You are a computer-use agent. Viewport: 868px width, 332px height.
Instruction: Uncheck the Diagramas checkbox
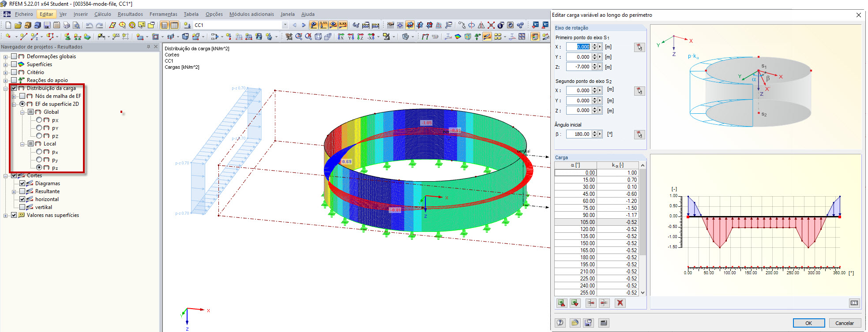[22, 183]
